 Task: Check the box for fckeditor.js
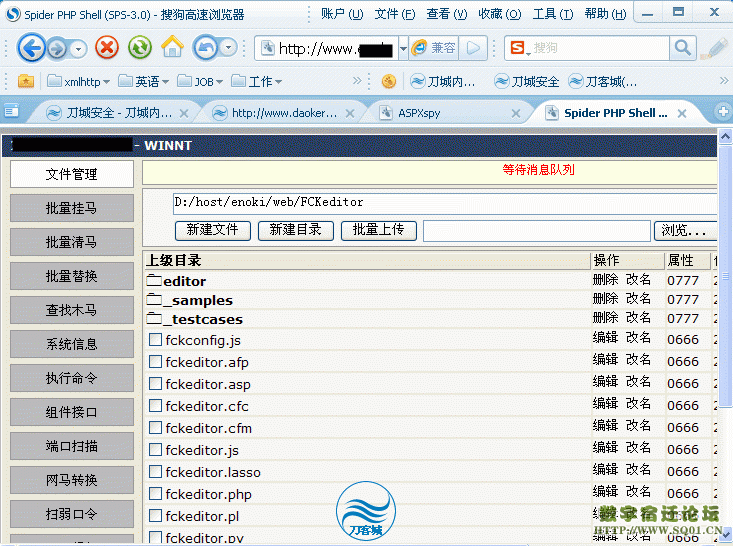(155, 449)
